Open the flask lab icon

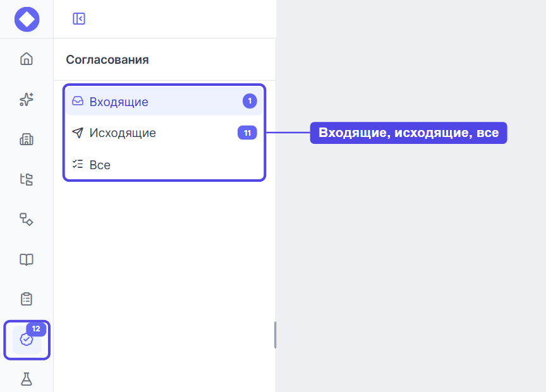[x=27, y=379]
